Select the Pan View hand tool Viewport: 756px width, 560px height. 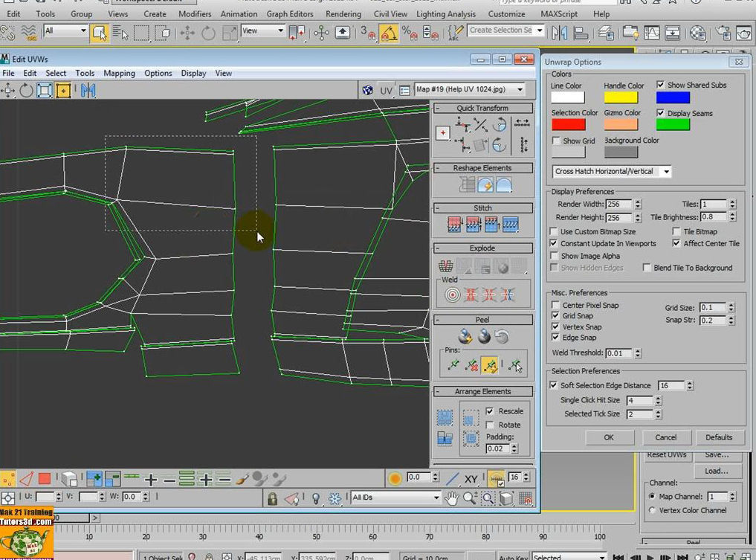click(451, 498)
